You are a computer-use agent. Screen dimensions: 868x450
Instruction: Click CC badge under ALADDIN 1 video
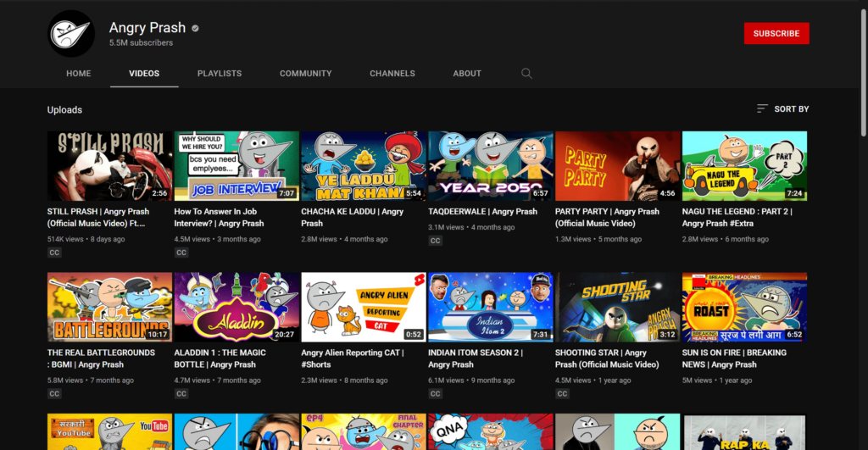tap(181, 393)
